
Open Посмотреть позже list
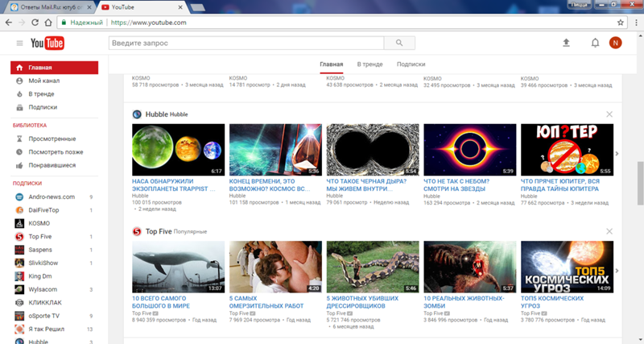[x=54, y=151]
